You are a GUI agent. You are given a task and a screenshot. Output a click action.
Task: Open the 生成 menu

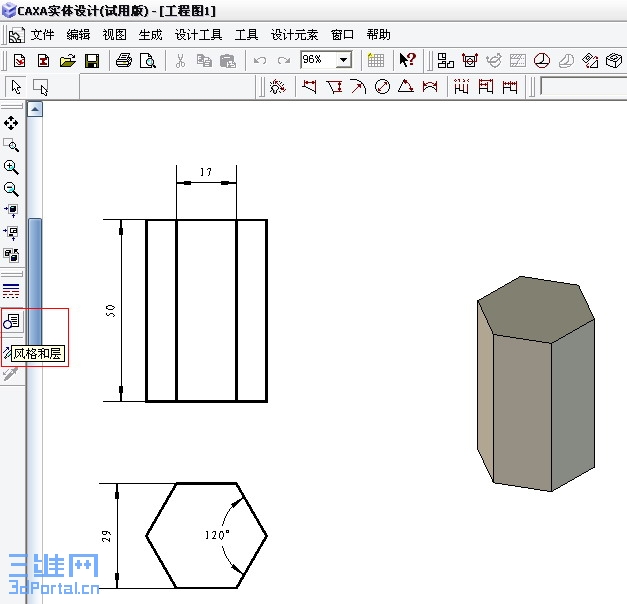coord(150,35)
